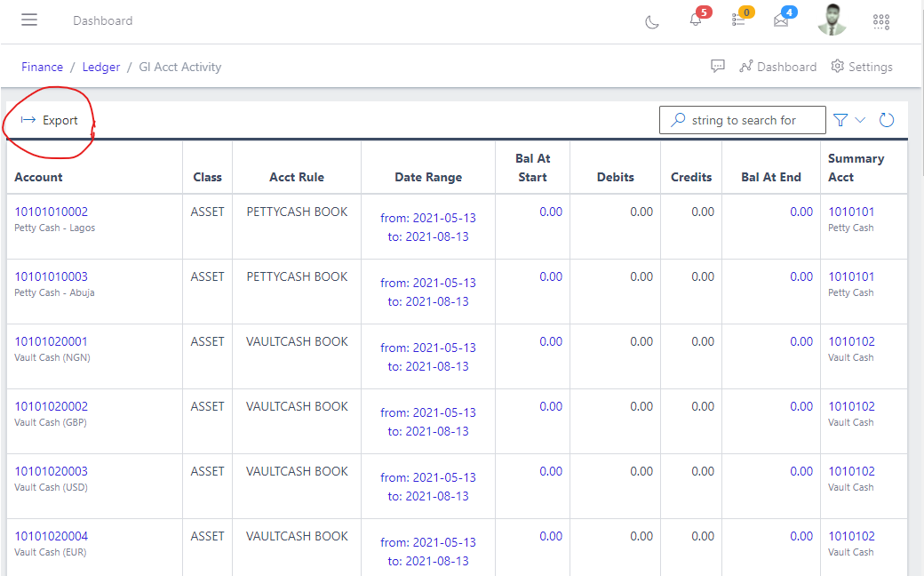Open the apps grid icon
Image resolution: width=924 pixels, height=576 pixels.
tap(881, 21)
